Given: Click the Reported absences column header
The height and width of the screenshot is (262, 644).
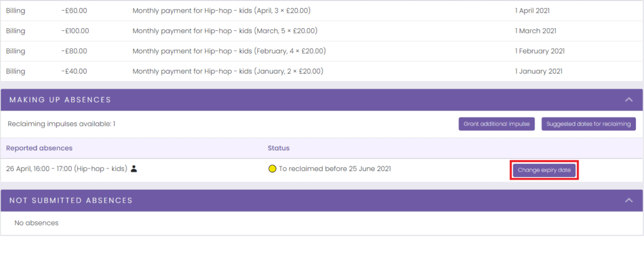Looking at the screenshot, I should pos(40,148).
